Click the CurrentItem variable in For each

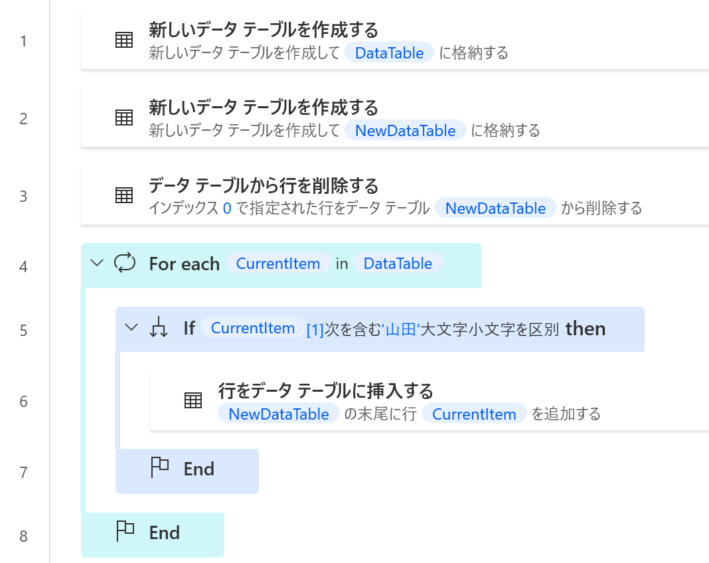coord(278,264)
